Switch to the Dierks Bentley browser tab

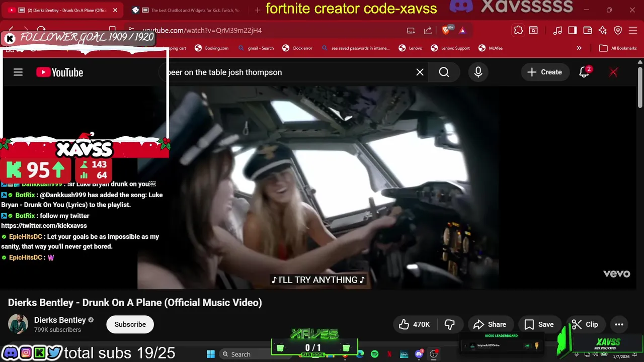63,10
